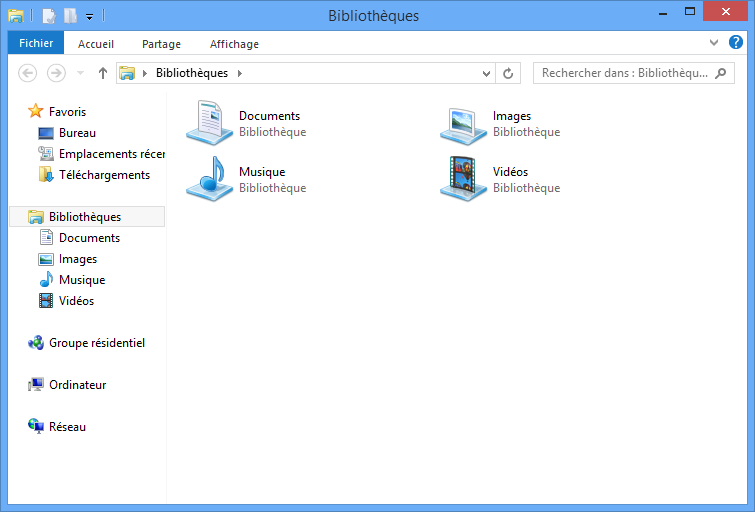Image resolution: width=755 pixels, height=512 pixels.
Task: Select Téléchargements in the Favoris list
Action: pos(104,175)
